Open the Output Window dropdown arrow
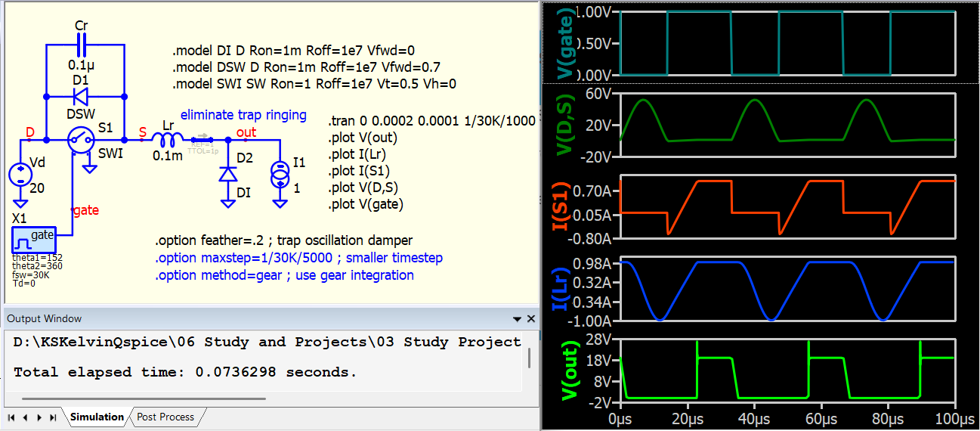980x431 pixels. click(517, 319)
